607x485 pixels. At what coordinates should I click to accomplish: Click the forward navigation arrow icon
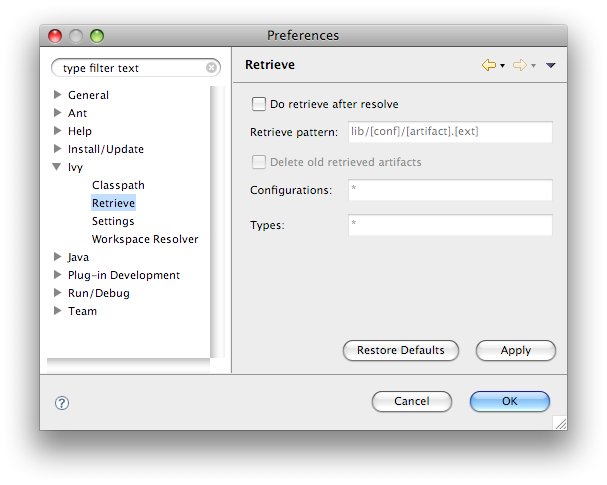pos(519,65)
